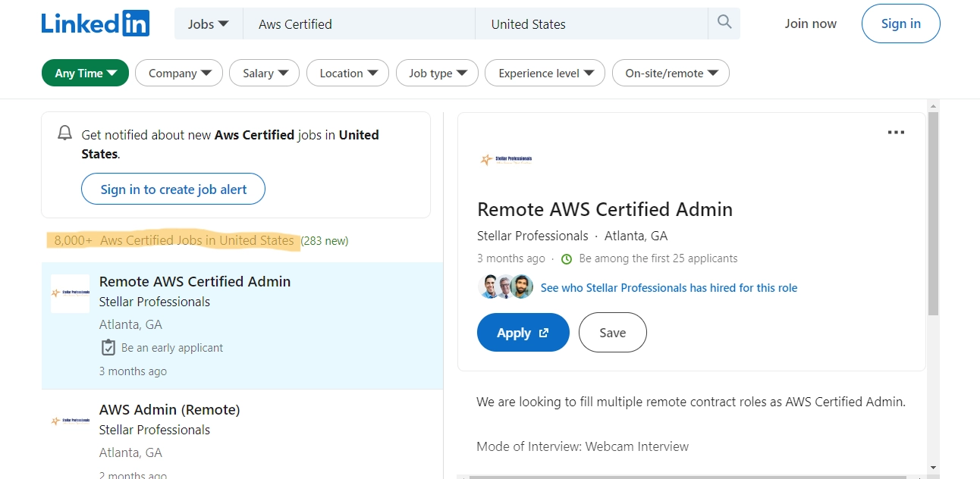Click the job alert bell icon
Image resolution: width=980 pixels, height=479 pixels.
coord(64,133)
